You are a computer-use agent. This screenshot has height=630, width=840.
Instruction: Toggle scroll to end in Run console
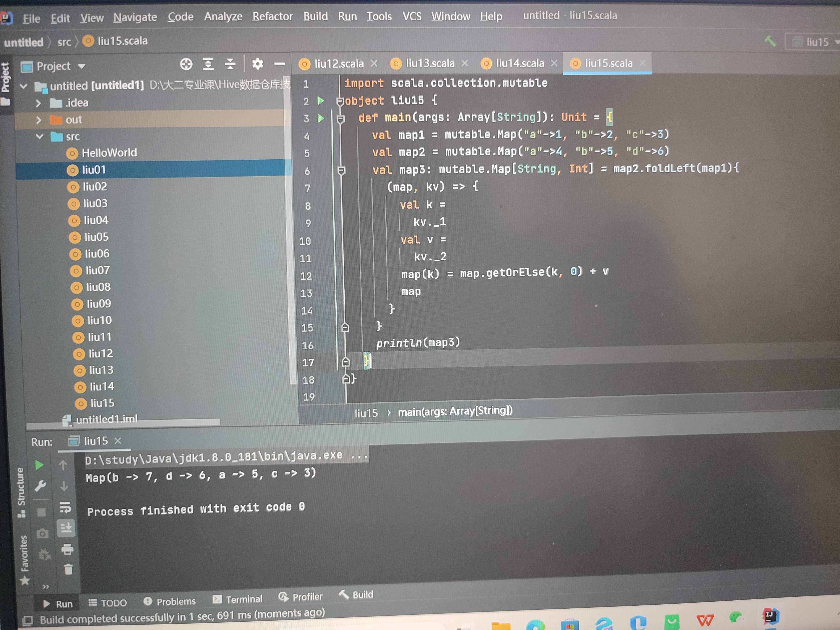(x=66, y=528)
